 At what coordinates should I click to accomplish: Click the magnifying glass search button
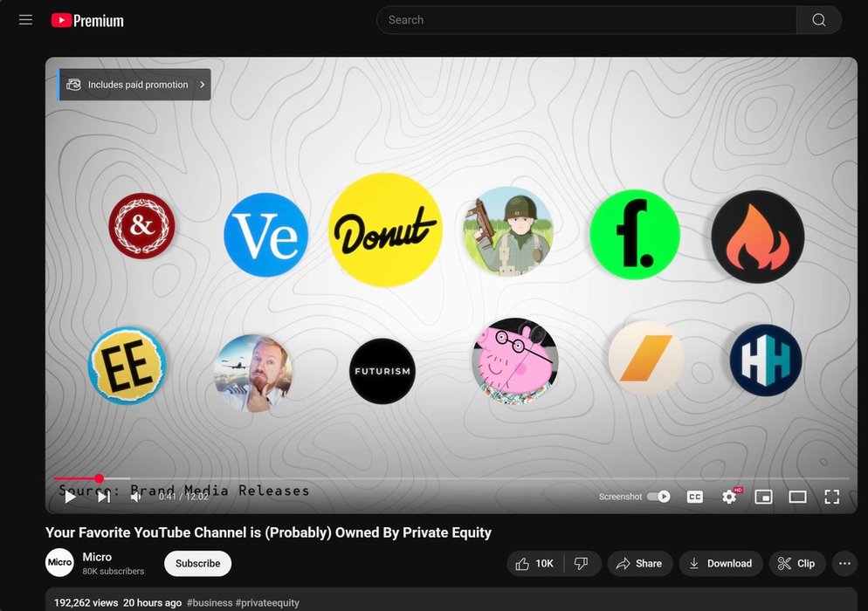point(819,20)
